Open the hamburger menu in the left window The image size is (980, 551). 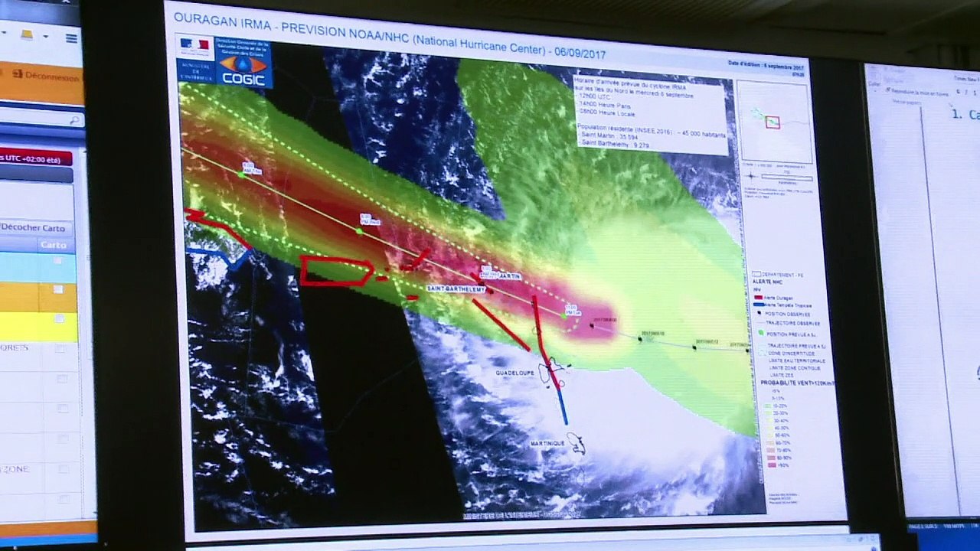71,37
